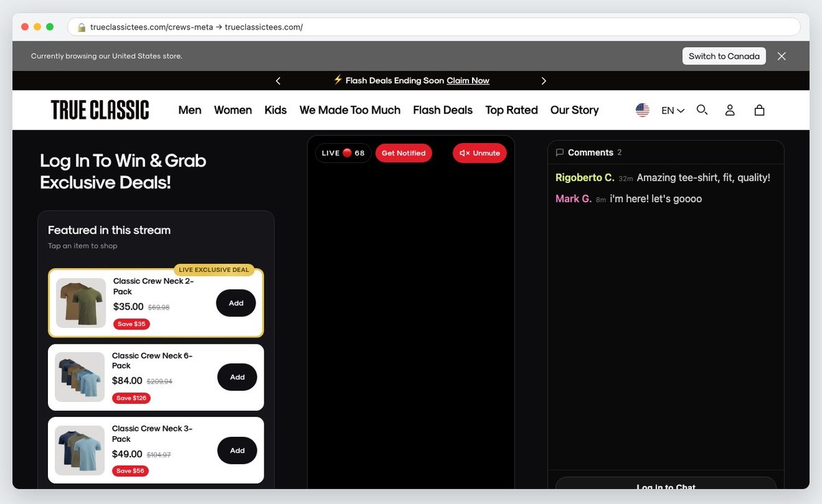The image size is (822, 504).
Task: Open the Our Story menu
Action: coord(575,110)
